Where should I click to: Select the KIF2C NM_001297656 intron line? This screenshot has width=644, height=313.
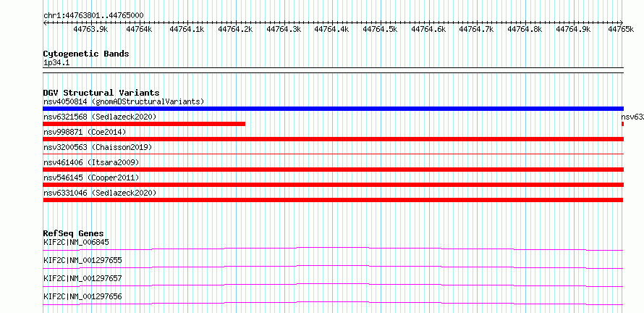(333, 303)
